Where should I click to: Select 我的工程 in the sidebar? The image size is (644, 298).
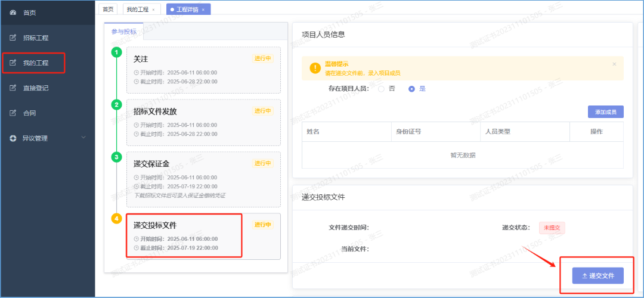tap(47, 63)
